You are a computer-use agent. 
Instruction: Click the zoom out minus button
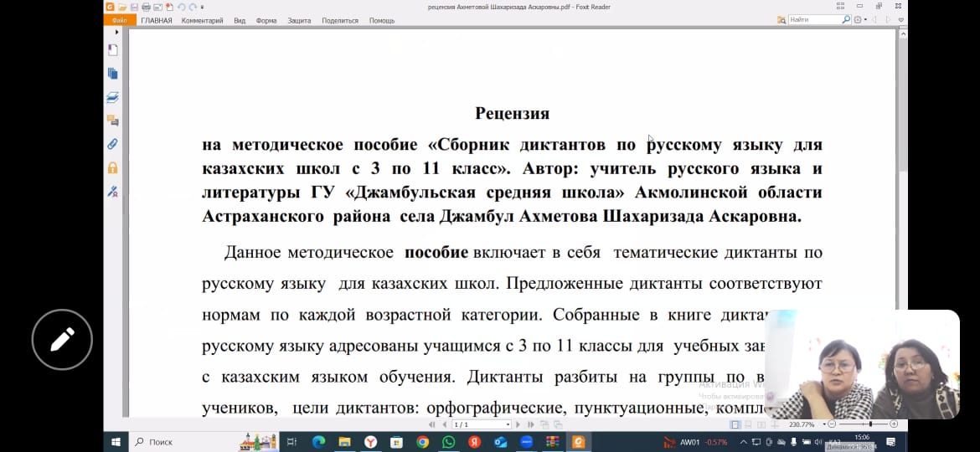[x=832, y=424]
